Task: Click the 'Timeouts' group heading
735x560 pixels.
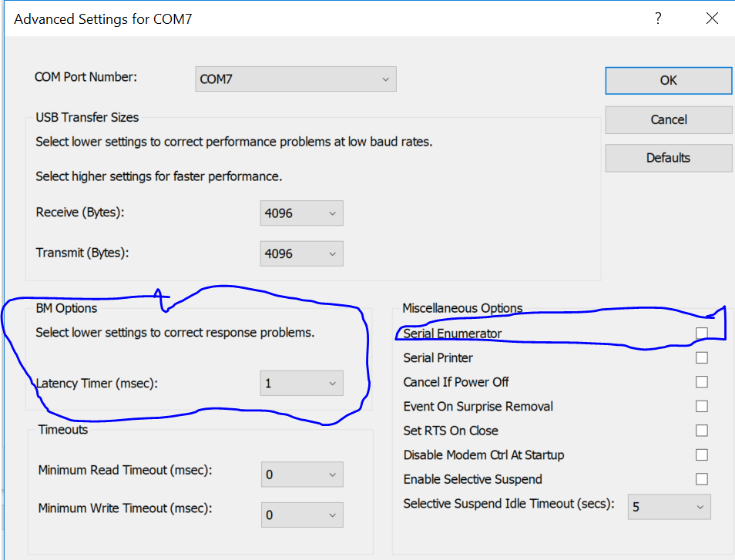Action: tap(63, 430)
